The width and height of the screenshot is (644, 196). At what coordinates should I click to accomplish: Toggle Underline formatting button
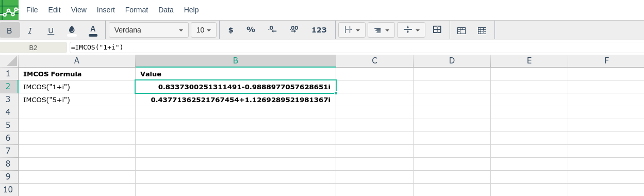(x=51, y=30)
